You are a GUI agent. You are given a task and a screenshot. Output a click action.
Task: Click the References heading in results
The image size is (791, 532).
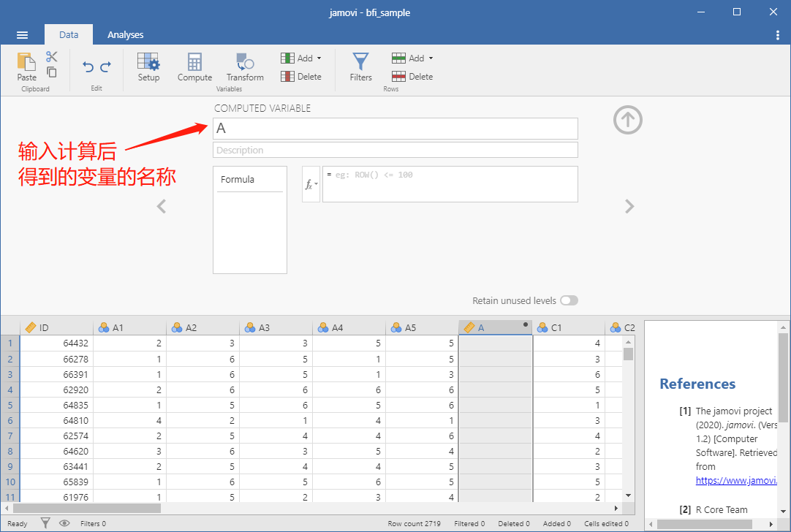click(697, 384)
